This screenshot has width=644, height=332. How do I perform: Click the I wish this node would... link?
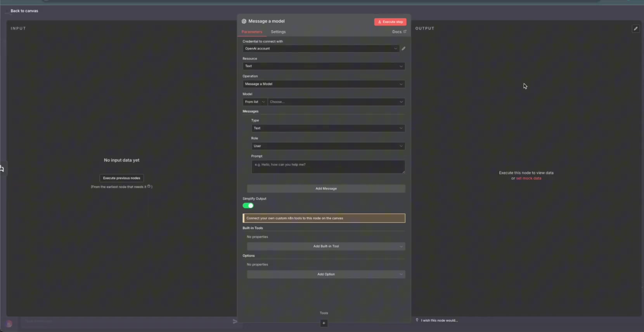[439, 320]
